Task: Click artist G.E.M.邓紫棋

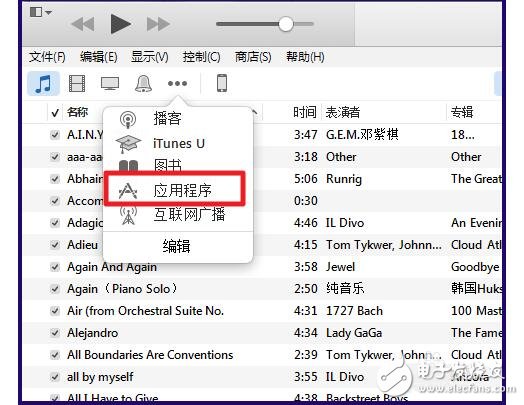Action: [362, 135]
